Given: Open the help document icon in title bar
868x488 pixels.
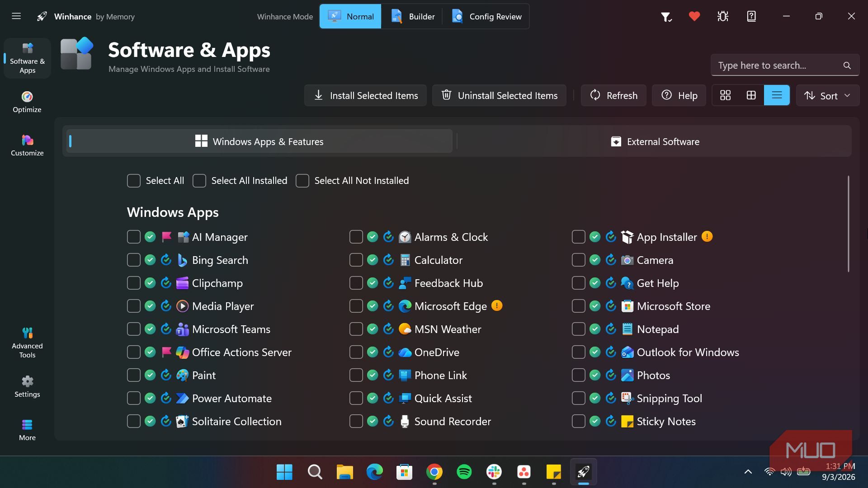Looking at the screenshot, I should tap(751, 16).
